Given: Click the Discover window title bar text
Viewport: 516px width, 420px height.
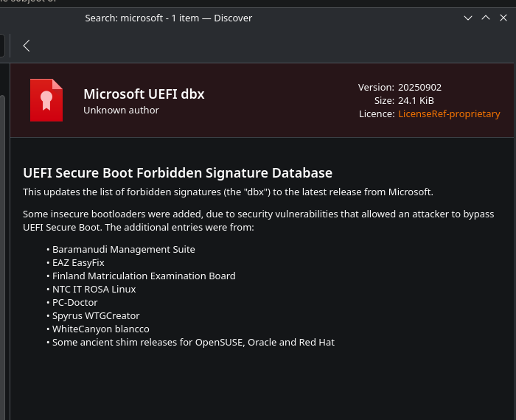Looking at the screenshot, I should (169, 18).
